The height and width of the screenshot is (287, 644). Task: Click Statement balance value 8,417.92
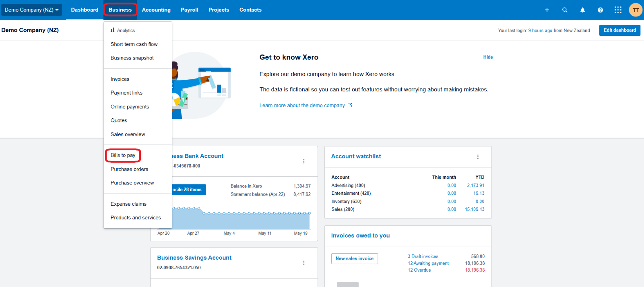tap(302, 194)
